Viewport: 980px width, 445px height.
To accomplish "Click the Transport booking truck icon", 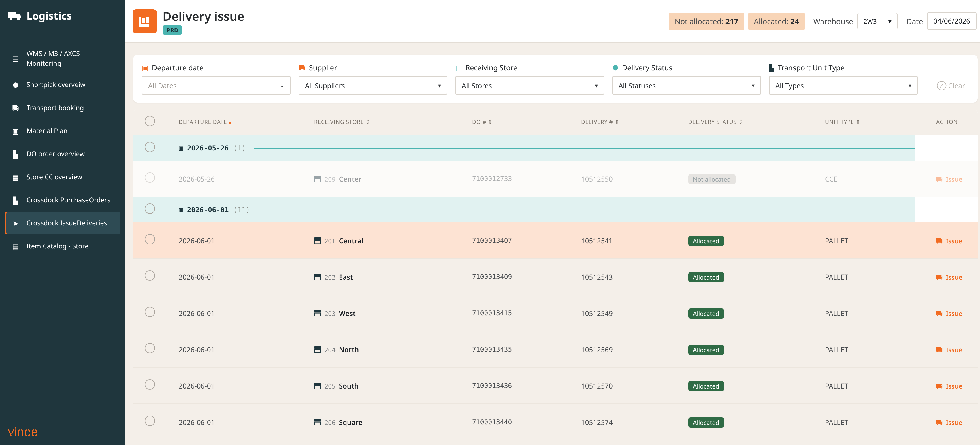I will pos(16,108).
